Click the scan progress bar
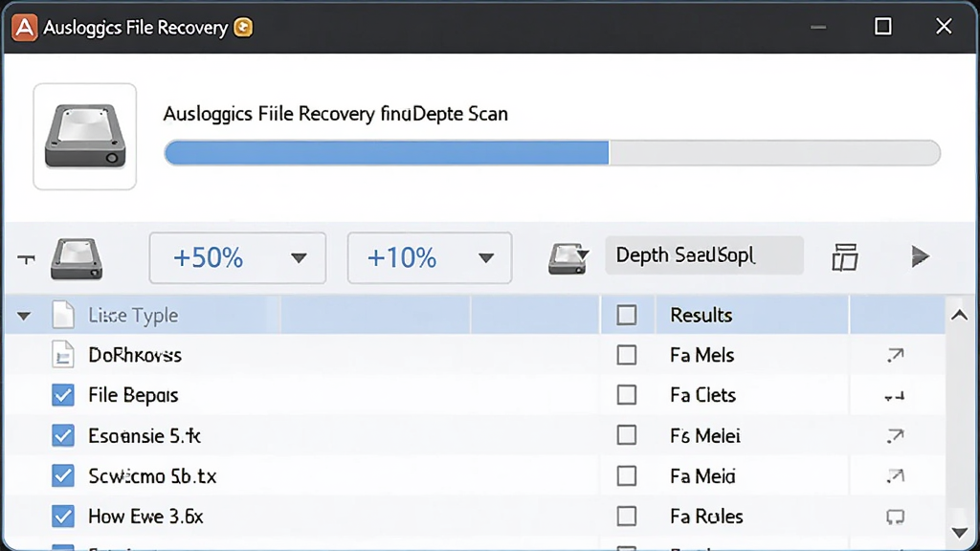Screen dimensions: 980x551 pyautogui.click(x=552, y=153)
